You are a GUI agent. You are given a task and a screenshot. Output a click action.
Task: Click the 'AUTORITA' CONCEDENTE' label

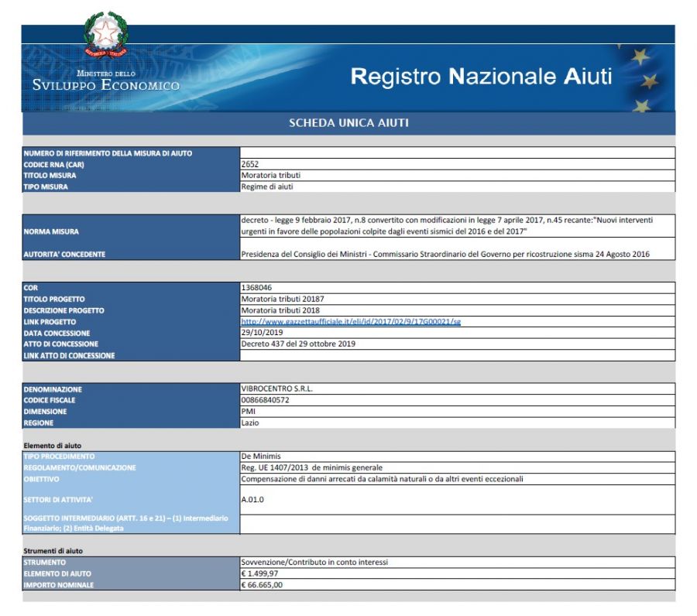[x=64, y=255]
